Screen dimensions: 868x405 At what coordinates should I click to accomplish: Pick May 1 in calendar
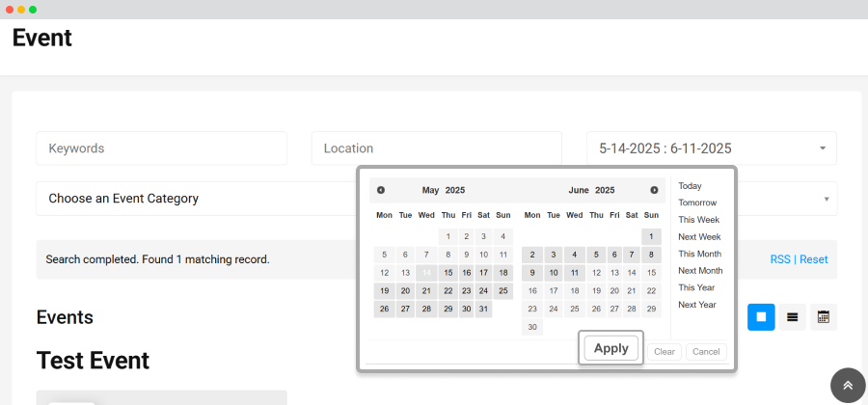point(448,237)
